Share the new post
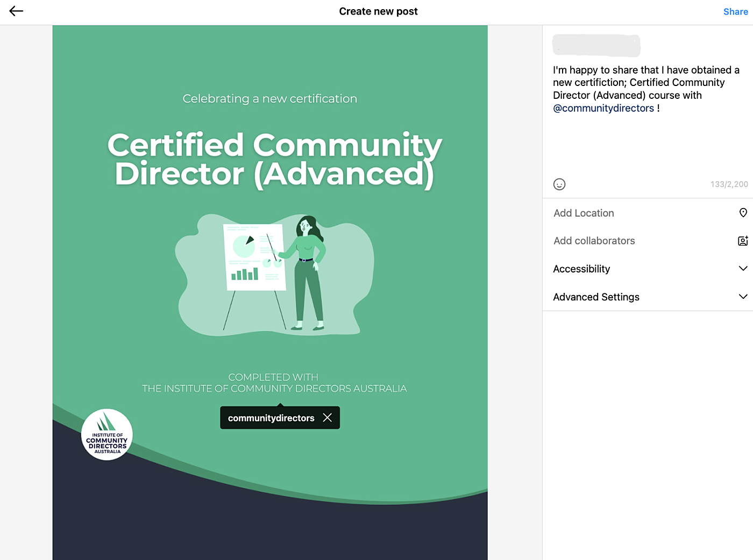This screenshot has height=560, width=753. pyautogui.click(x=735, y=12)
